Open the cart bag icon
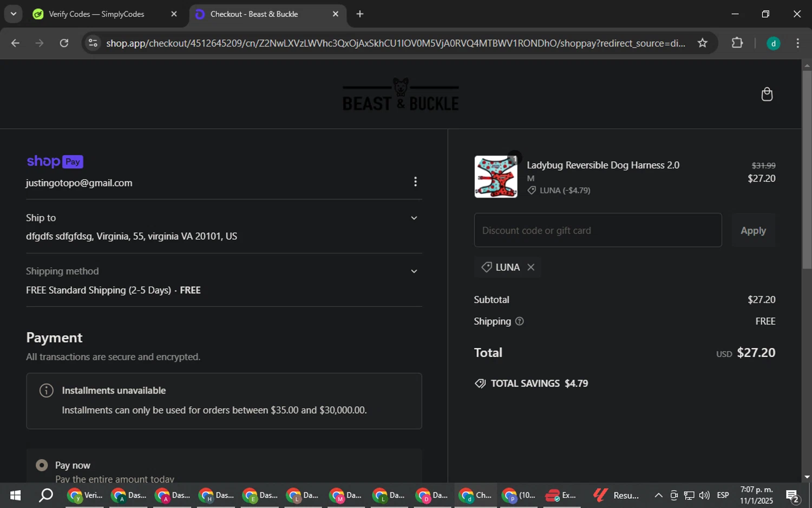812x508 pixels. coord(767,94)
